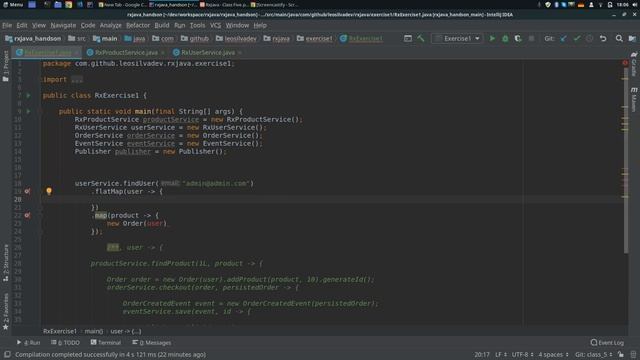Open the Tools menu
Viewport: 640px width, 360px height.
point(198,25)
